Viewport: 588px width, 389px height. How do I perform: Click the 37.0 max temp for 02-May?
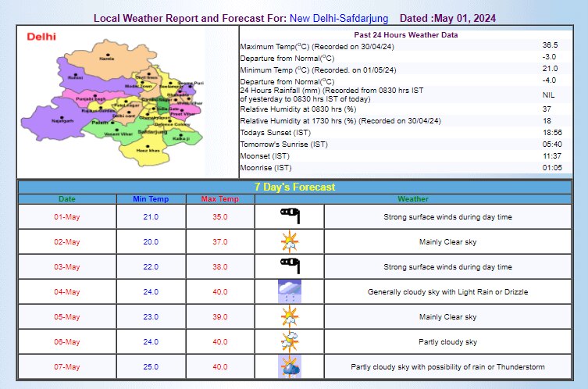point(220,242)
